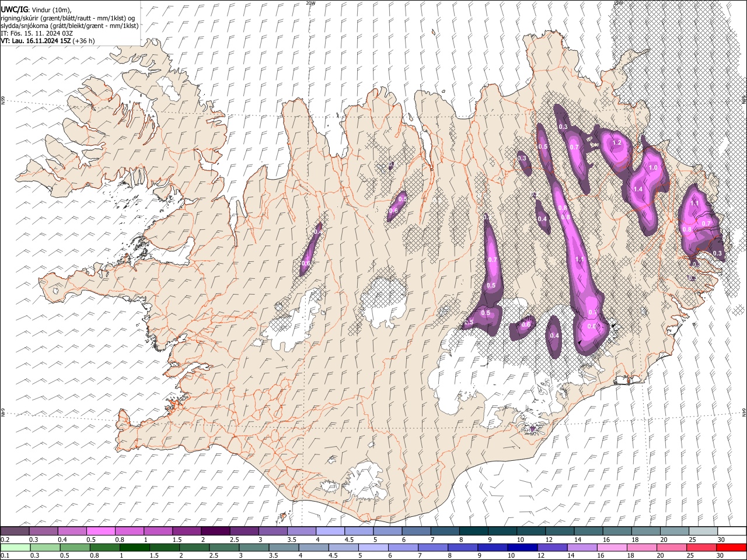Image resolution: width=747 pixels, height=560 pixels.
Task: Click the upper legend swatch between 1 and 1.5
Action: point(158,531)
